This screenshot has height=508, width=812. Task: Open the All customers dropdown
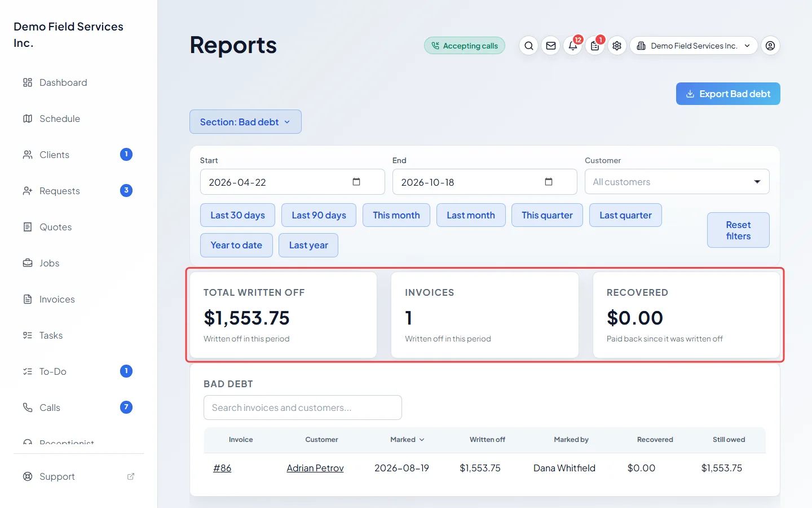point(677,182)
